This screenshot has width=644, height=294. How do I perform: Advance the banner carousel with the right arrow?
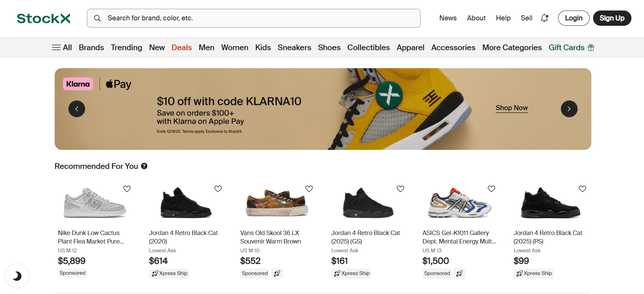click(569, 109)
